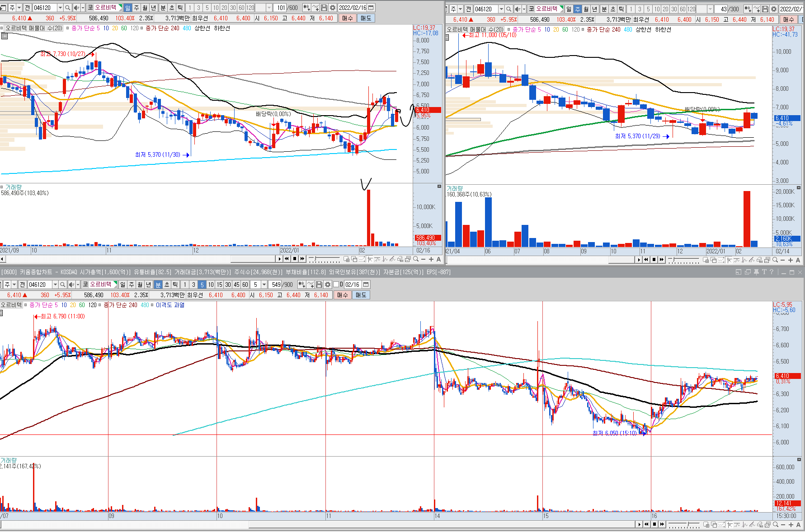Select second (초) period in bottom chart

(167, 285)
